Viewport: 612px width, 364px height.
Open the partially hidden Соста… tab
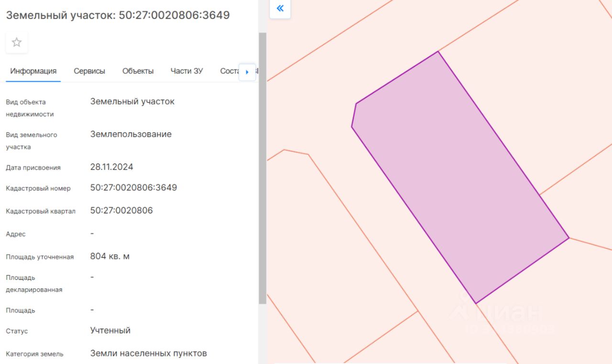click(229, 71)
